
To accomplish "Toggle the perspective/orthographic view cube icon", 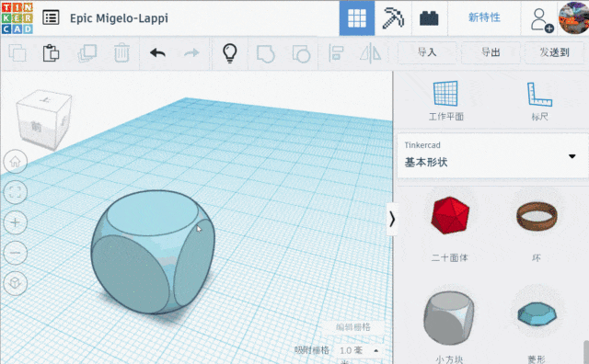I will pyautogui.click(x=15, y=283).
